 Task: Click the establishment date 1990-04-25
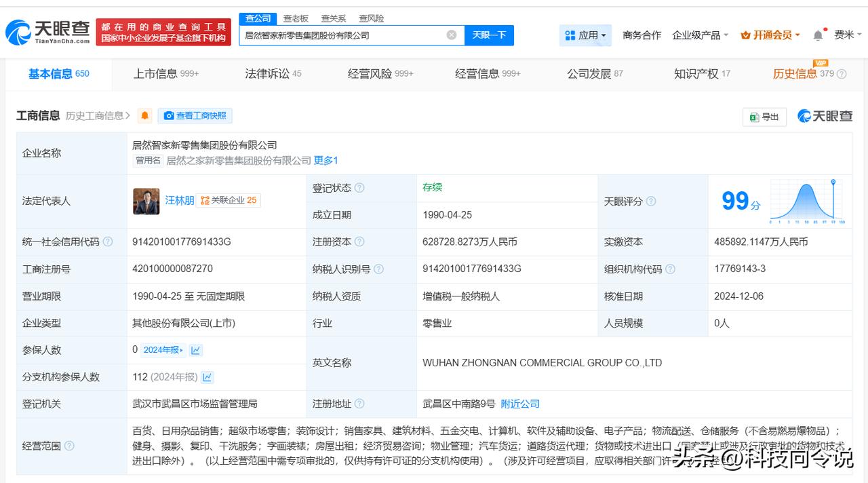pyautogui.click(x=447, y=215)
